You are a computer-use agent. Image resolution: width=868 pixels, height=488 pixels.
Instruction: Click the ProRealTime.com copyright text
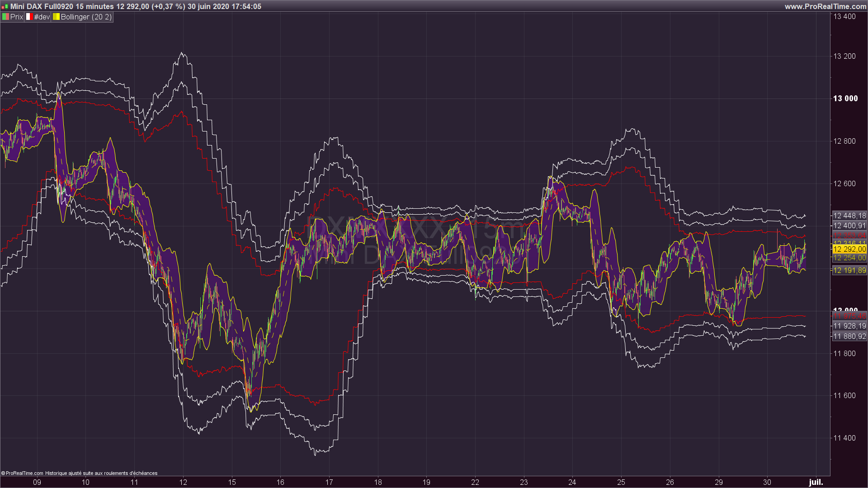pos(23,473)
